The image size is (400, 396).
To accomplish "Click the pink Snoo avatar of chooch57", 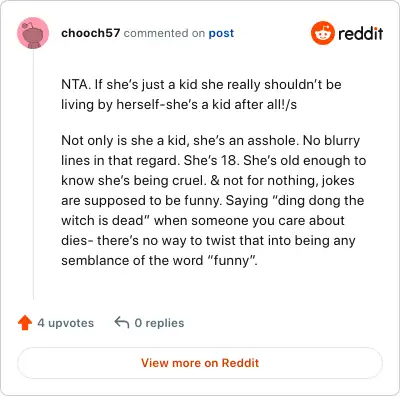I will pyautogui.click(x=33, y=33).
